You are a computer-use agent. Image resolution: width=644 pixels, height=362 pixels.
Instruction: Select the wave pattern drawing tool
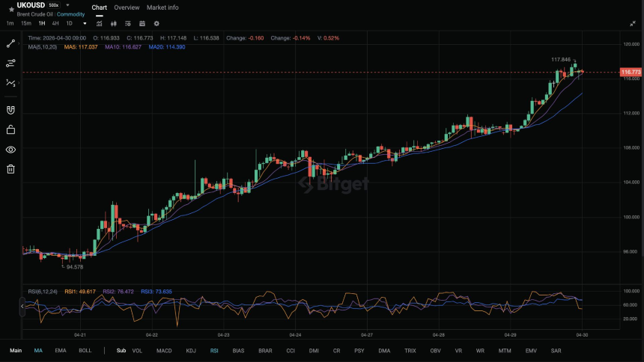click(10, 83)
